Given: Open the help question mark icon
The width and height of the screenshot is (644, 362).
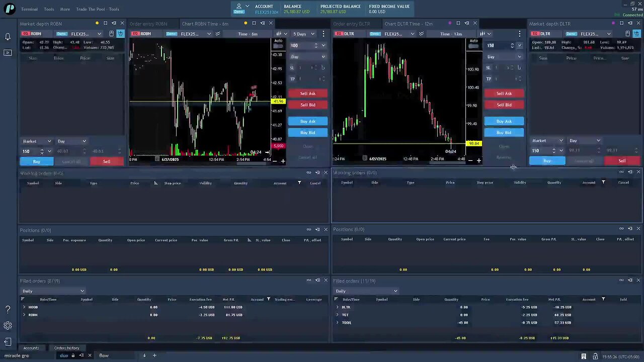Looking at the screenshot, I should pos(8,310).
